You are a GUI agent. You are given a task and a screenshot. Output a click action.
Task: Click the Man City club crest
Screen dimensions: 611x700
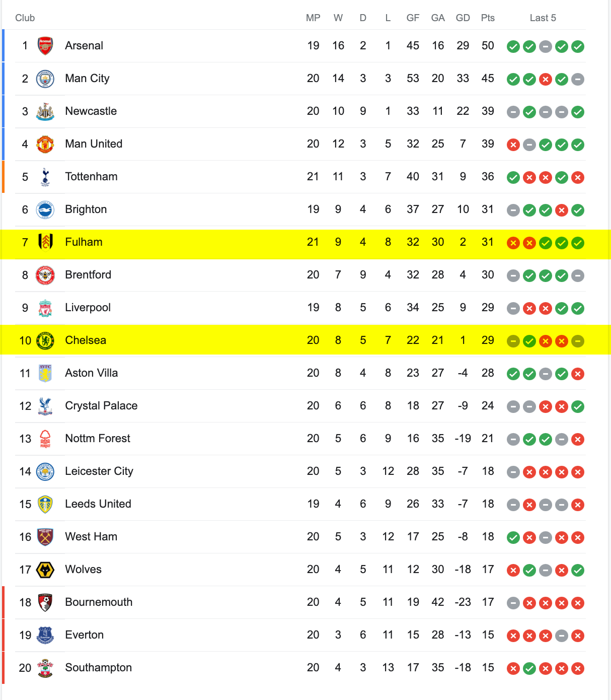click(x=45, y=79)
